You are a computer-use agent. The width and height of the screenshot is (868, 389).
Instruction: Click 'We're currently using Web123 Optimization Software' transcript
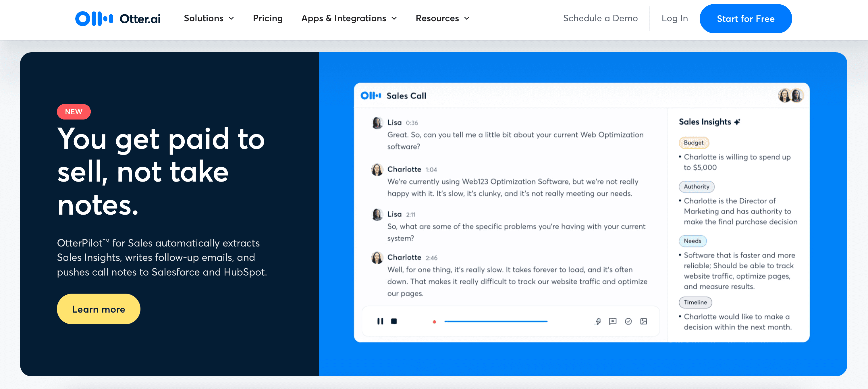[512, 187]
